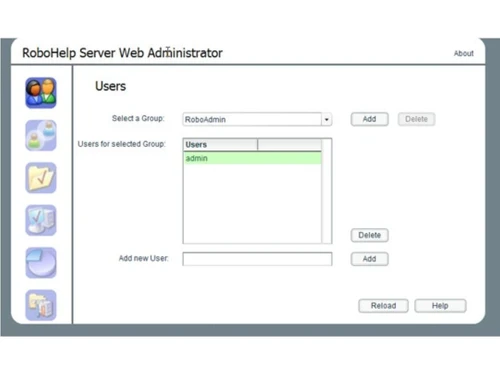Screen dimensions: 500x375
Task: Open the computer monitor with checkmark icon
Action: 41,220
